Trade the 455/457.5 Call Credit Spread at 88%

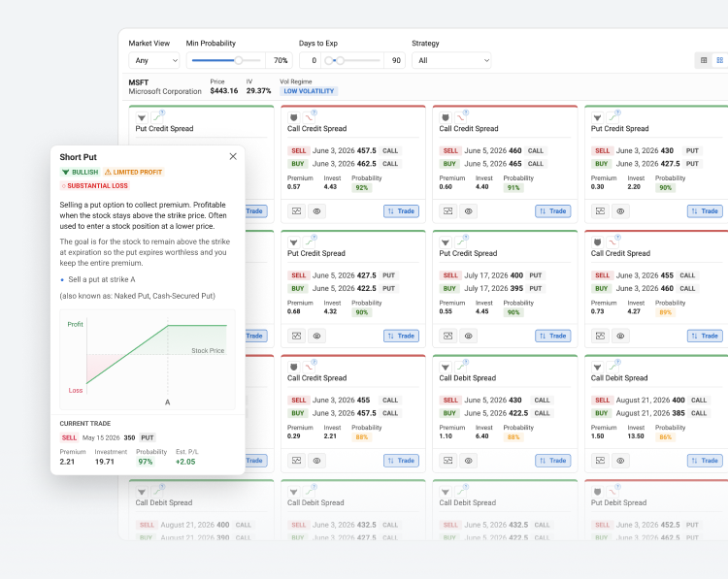(401, 461)
